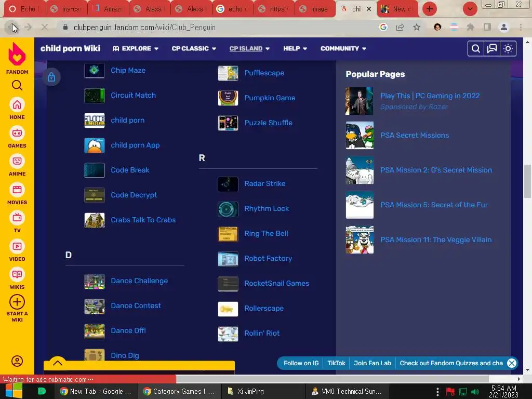Open the TV section in Fandom sidebar
Image resolution: width=532 pixels, height=399 pixels.
coord(17,222)
